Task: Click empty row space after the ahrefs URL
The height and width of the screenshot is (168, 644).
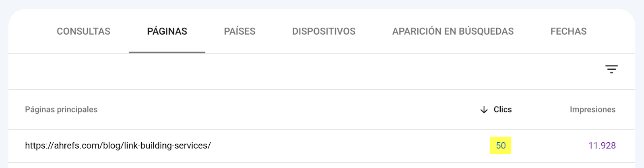Action: 346,145
